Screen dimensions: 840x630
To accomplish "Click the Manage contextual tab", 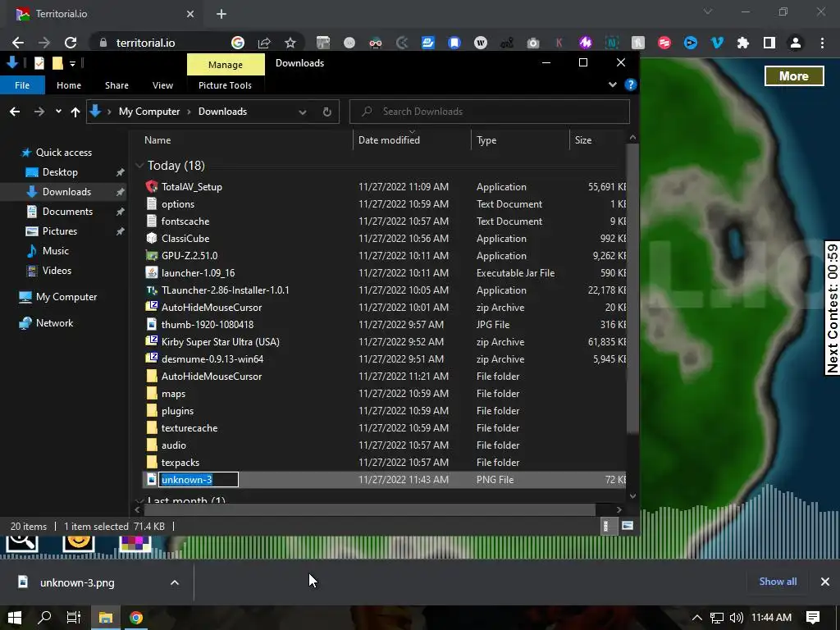I will (226, 64).
